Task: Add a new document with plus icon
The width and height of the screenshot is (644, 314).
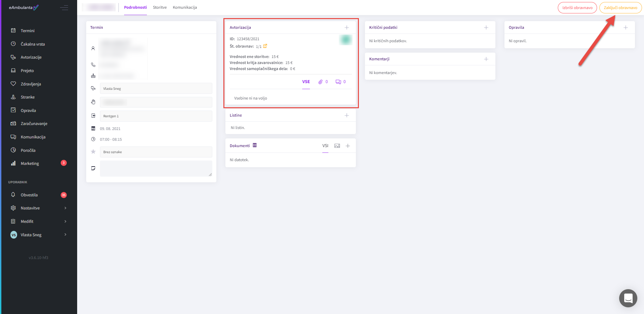Action: 348,146
